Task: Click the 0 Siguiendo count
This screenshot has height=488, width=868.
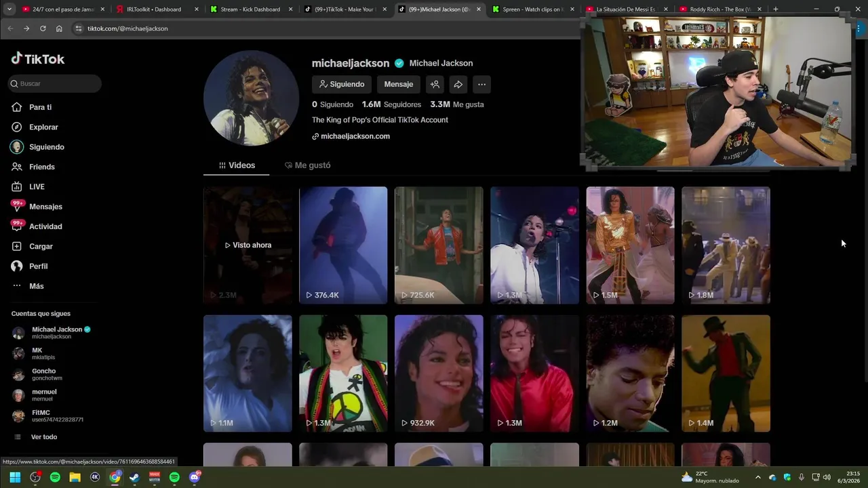Action: (332, 104)
